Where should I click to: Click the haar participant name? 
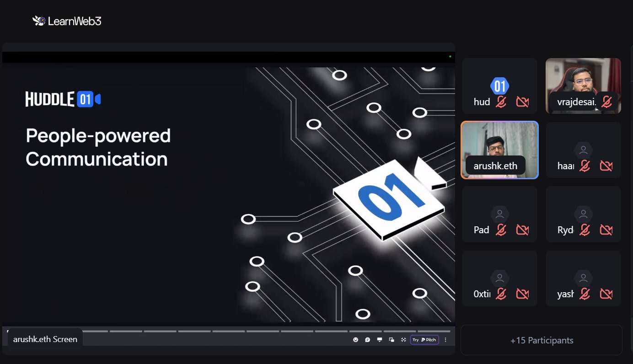566,166
